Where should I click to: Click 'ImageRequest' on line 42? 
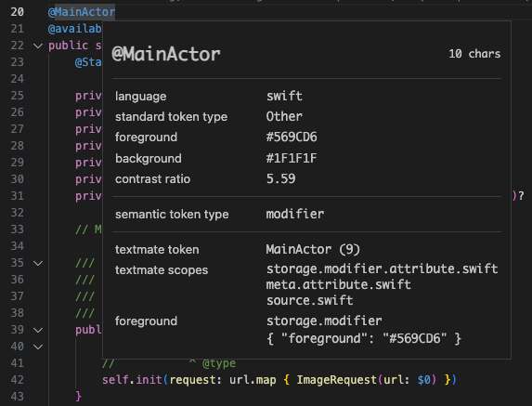pos(337,380)
